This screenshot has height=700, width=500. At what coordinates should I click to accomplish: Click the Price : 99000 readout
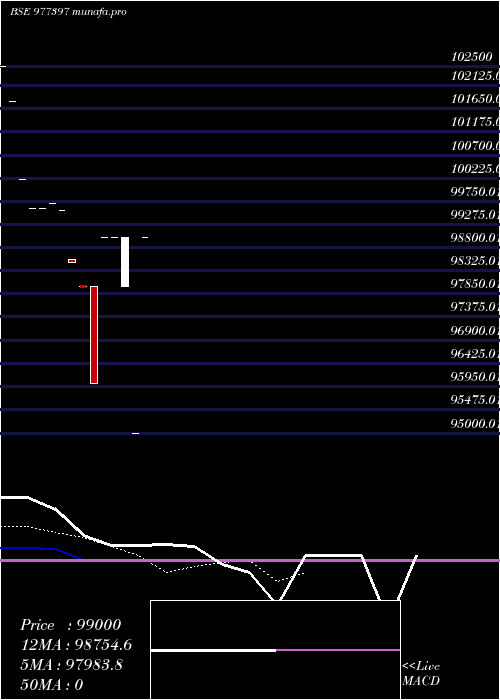[71, 625]
